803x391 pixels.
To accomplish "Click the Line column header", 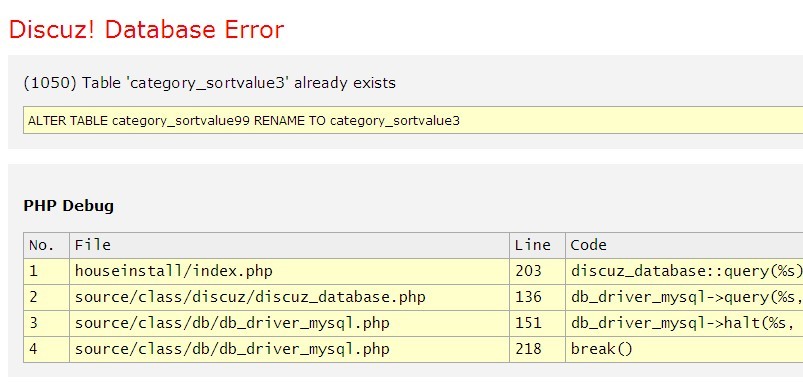I will (537, 245).
